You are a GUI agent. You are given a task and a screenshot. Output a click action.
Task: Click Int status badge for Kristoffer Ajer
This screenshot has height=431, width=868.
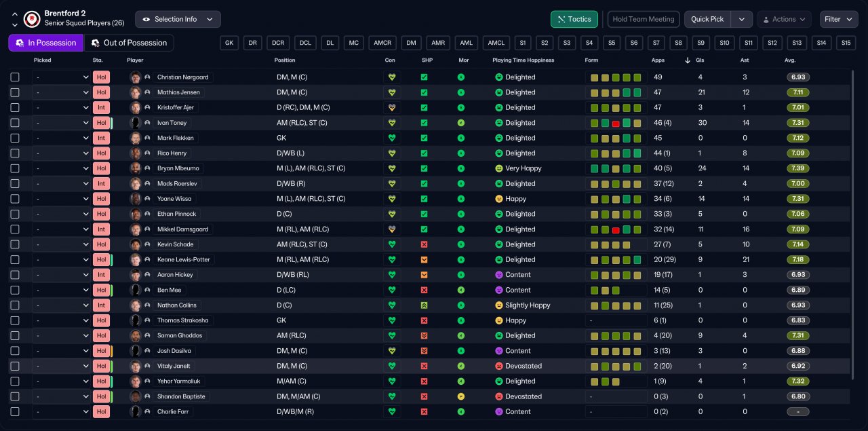pyautogui.click(x=101, y=107)
